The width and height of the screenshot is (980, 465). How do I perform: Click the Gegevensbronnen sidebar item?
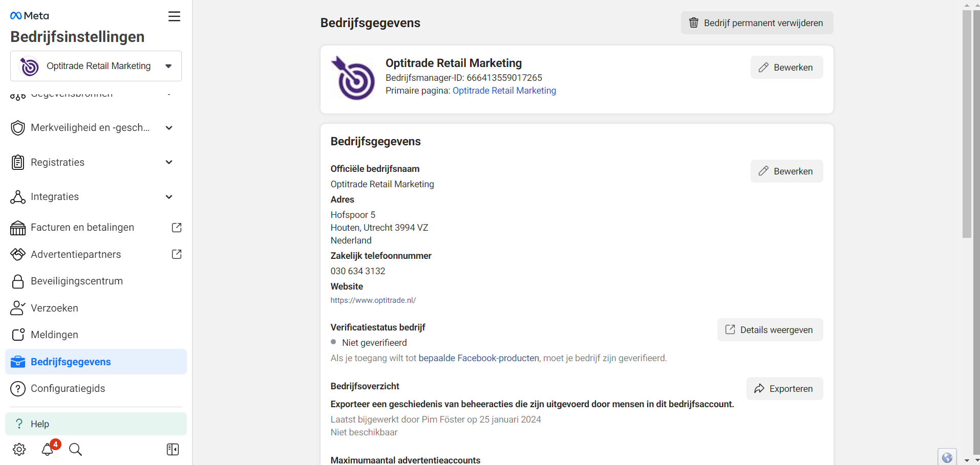click(x=96, y=95)
